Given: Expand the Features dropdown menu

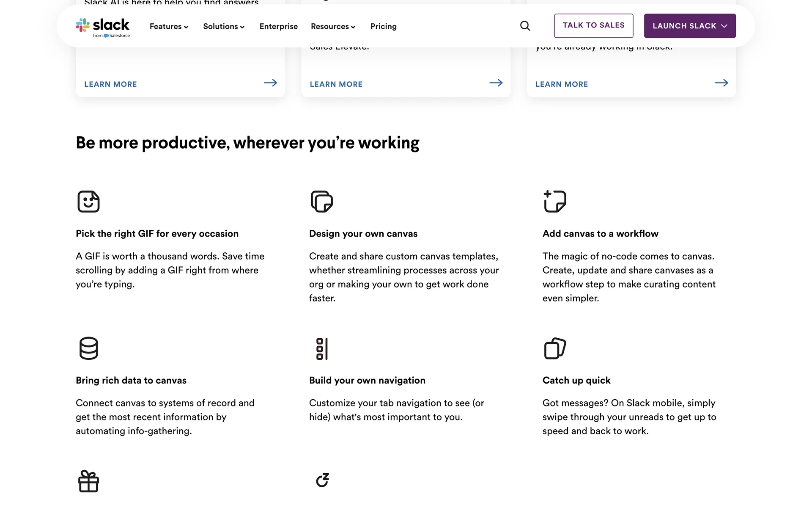Looking at the screenshot, I should coord(169,26).
